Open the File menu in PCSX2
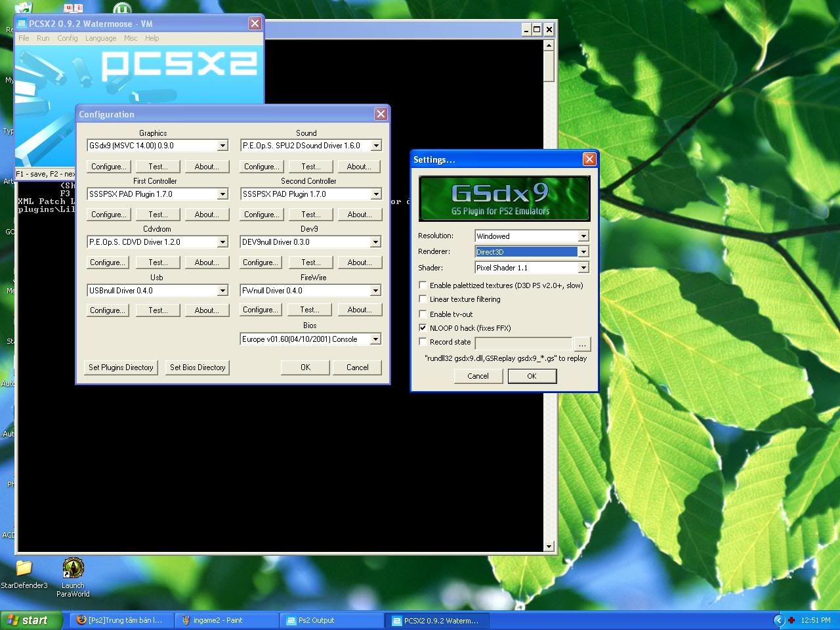The width and height of the screenshot is (840, 630). point(24,38)
